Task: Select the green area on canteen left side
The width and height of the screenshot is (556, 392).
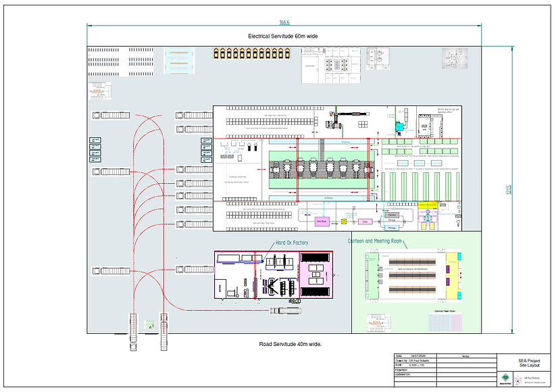Action: click(x=372, y=276)
